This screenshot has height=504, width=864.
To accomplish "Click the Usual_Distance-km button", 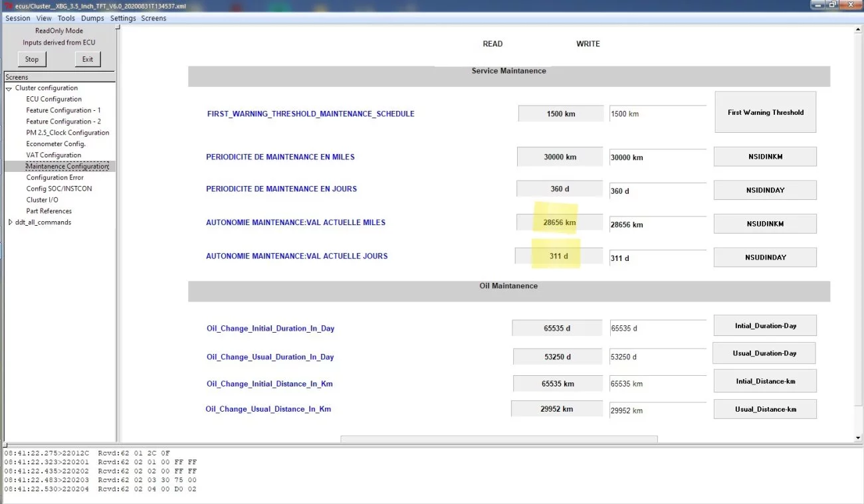I will coord(765,409).
